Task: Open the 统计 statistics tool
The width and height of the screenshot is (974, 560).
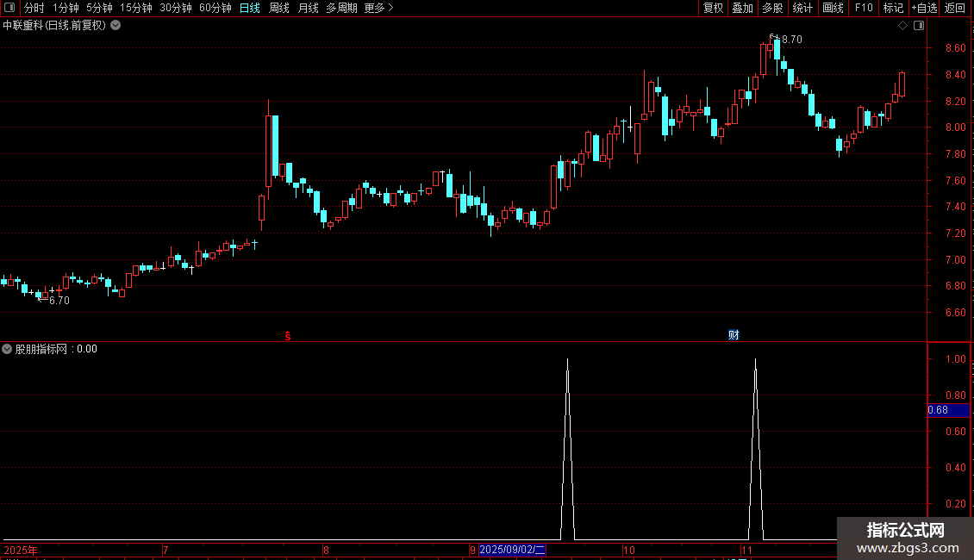Action: (x=802, y=8)
